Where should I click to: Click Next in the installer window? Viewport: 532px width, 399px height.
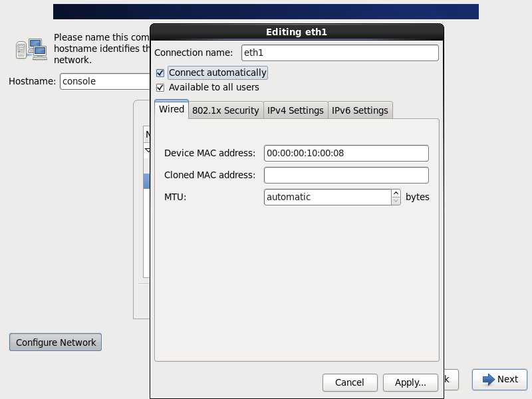click(x=499, y=379)
